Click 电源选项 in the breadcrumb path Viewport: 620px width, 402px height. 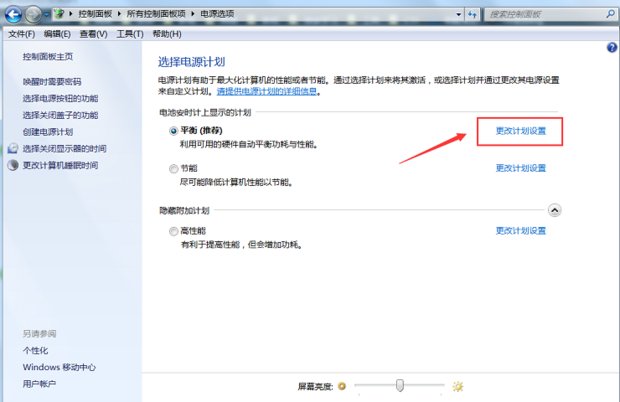tap(217, 14)
